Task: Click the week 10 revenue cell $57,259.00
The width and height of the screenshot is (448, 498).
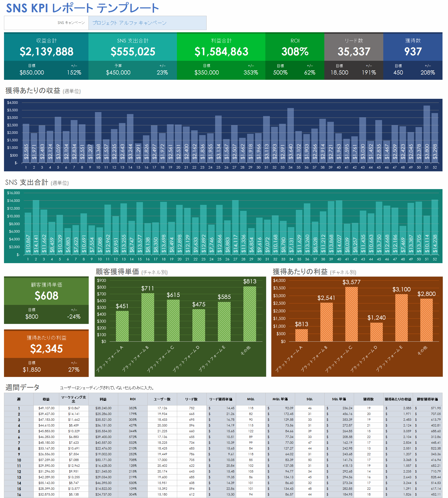Action: coord(46,460)
